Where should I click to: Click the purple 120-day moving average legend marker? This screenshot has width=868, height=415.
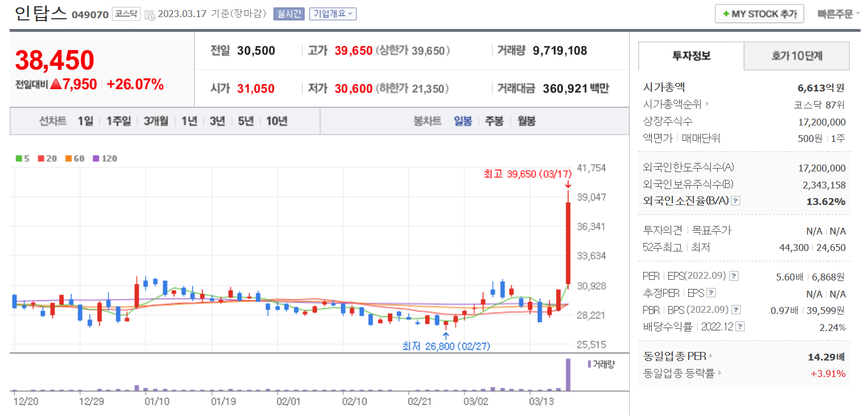point(95,158)
